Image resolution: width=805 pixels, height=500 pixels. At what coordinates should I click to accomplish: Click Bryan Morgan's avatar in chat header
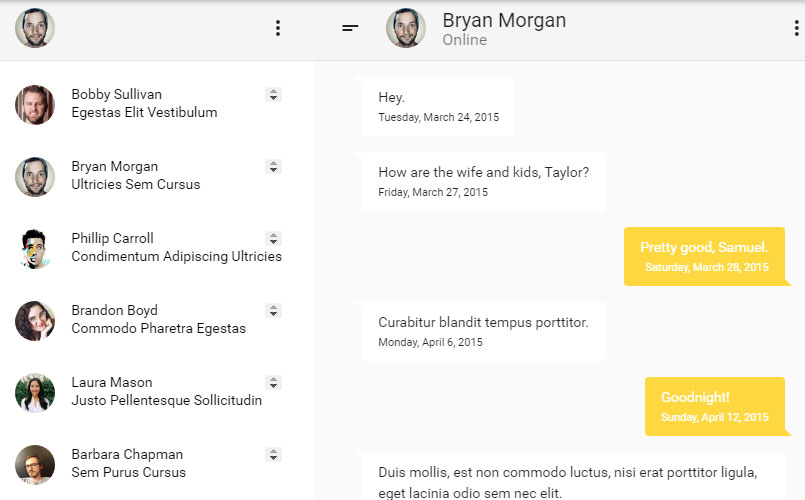point(406,29)
